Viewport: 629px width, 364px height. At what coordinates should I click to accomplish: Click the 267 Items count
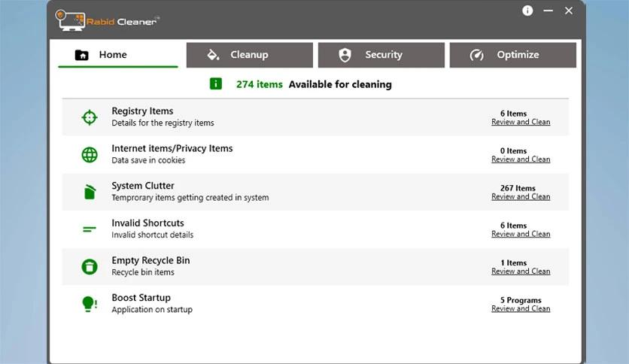pos(518,188)
